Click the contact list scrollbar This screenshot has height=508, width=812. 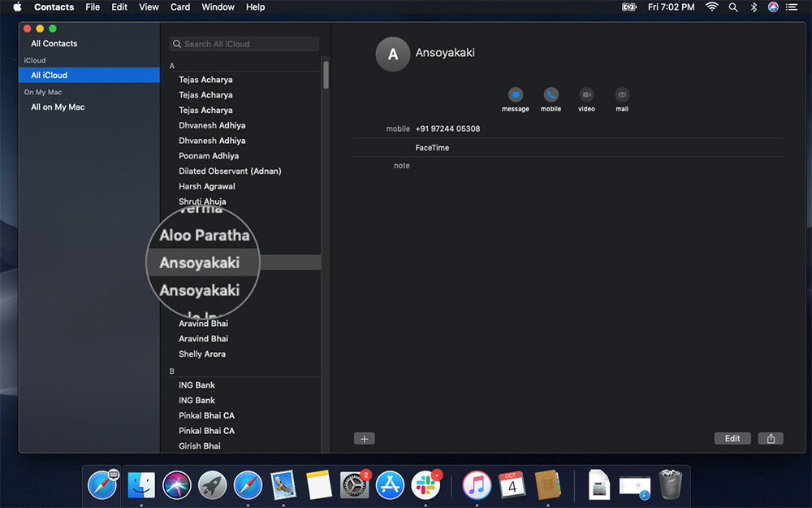[326, 73]
